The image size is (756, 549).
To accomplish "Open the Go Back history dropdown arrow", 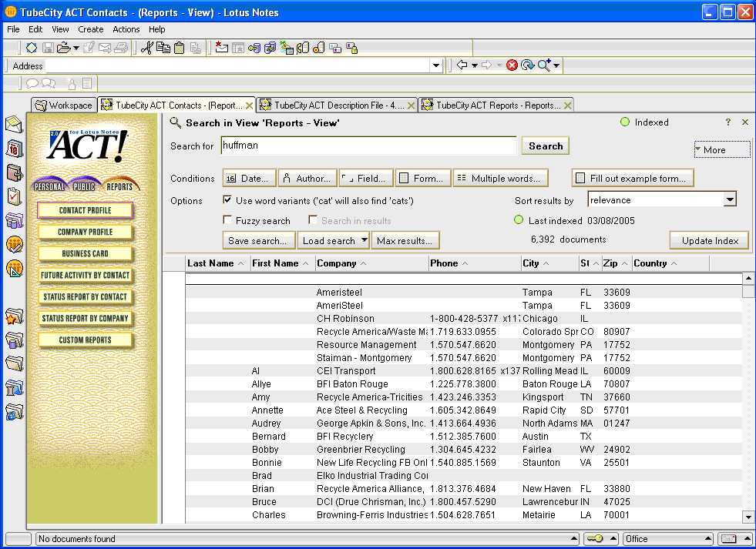I will tap(475, 65).
